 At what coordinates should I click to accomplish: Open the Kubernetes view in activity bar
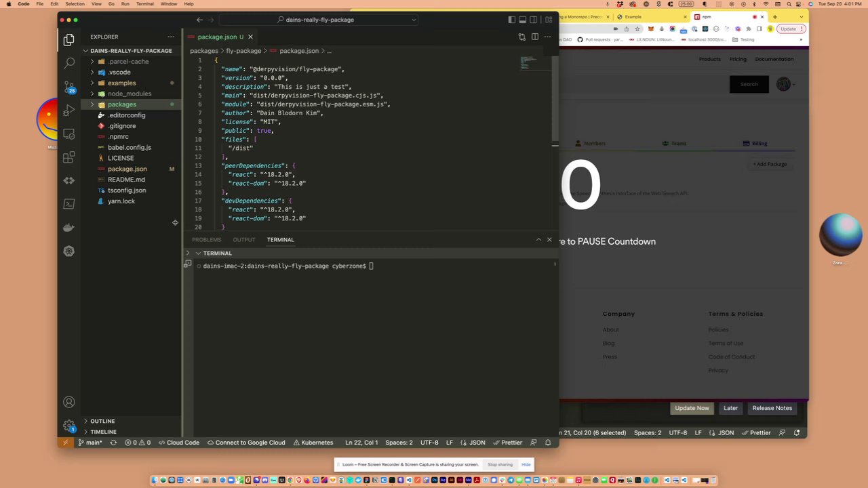[x=68, y=251]
